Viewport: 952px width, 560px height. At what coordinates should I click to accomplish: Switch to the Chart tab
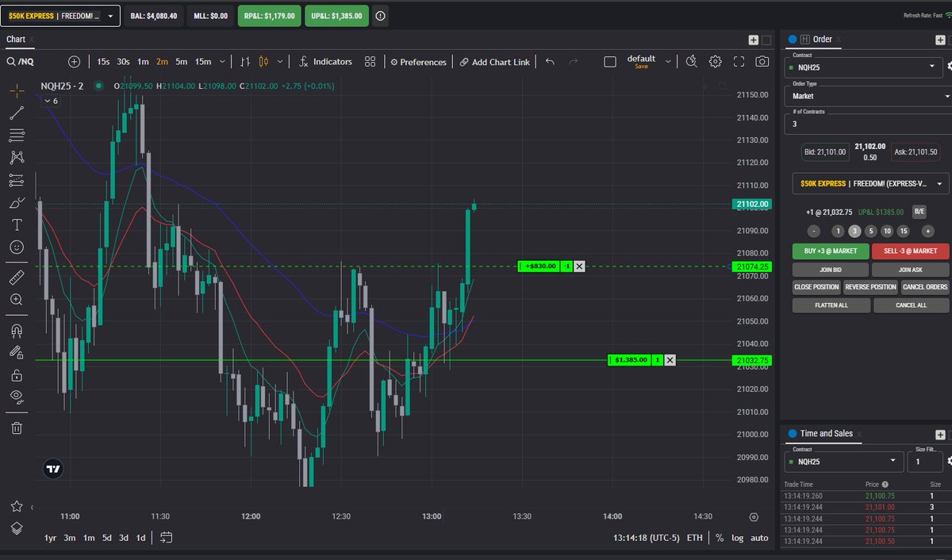pyautogui.click(x=16, y=38)
